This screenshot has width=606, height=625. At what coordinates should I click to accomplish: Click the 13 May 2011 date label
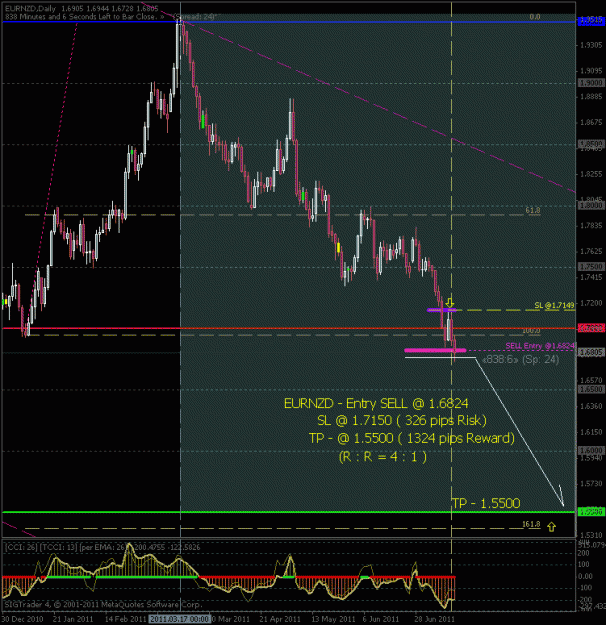tap(333, 619)
